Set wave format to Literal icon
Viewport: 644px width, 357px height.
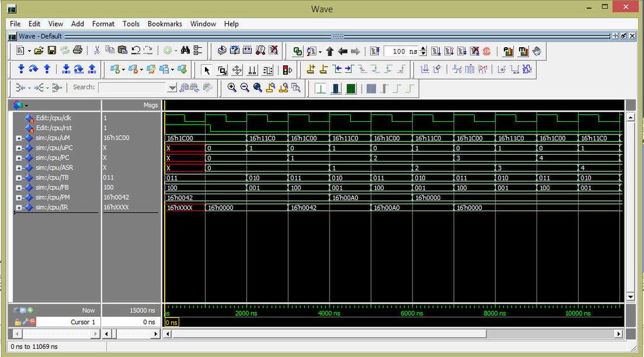320,88
